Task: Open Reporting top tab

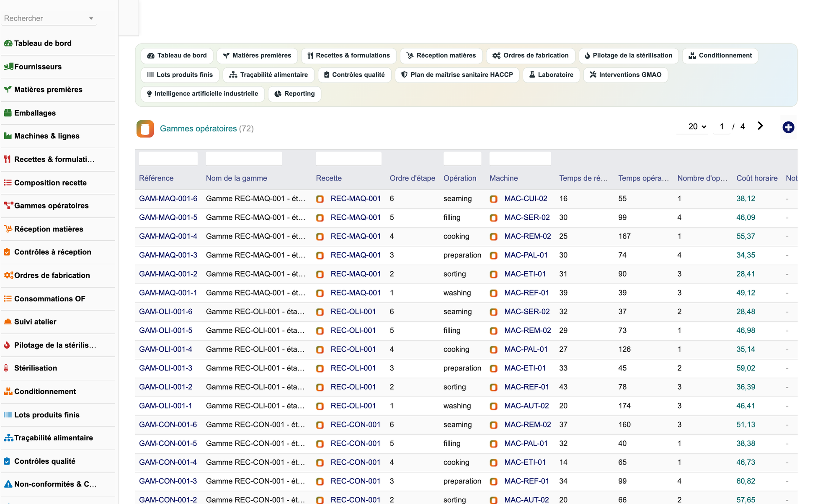Action: pyautogui.click(x=294, y=94)
